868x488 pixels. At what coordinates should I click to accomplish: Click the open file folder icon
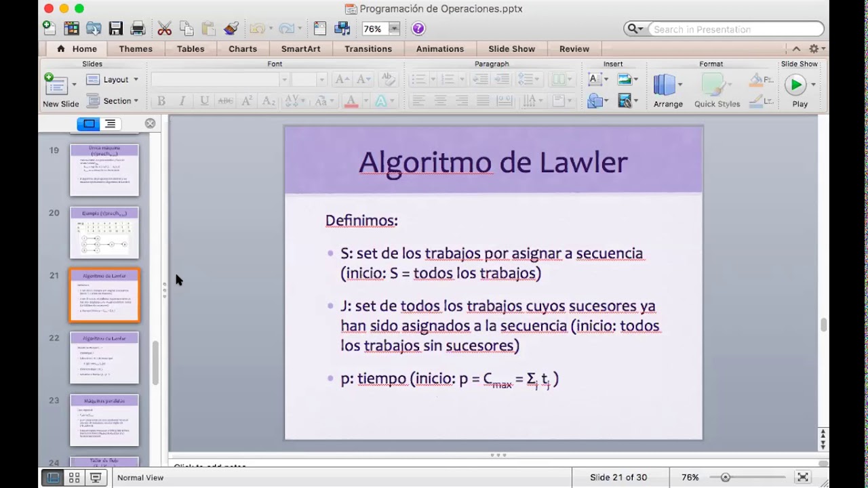point(94,28)
